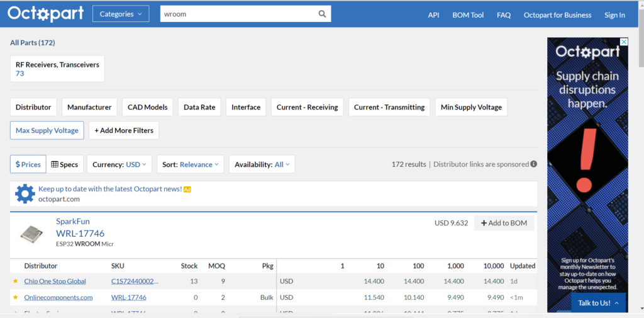Open the SparkFun manufacturer link
This screenshot has height=318, width=644.
[x=73, y=221]
